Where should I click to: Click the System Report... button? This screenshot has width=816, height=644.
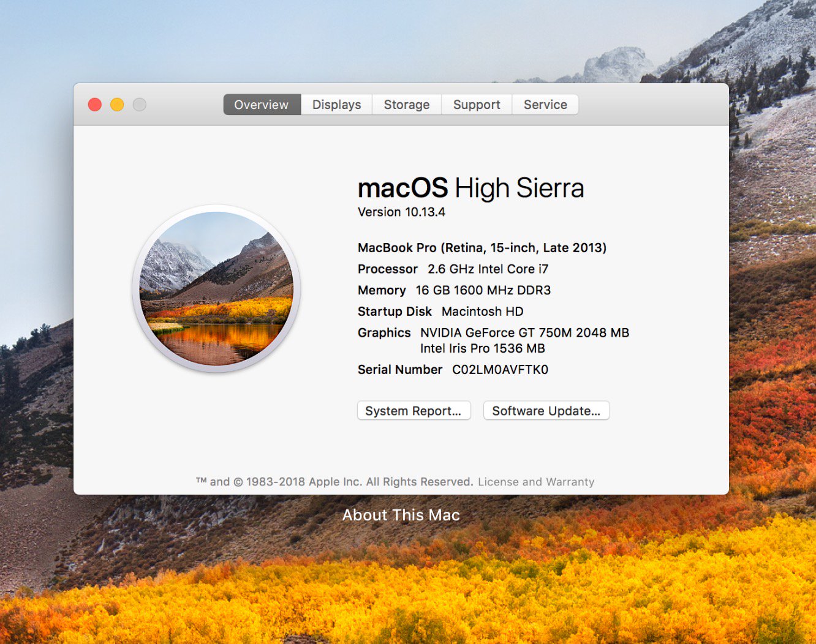click(x=414, y=411)
